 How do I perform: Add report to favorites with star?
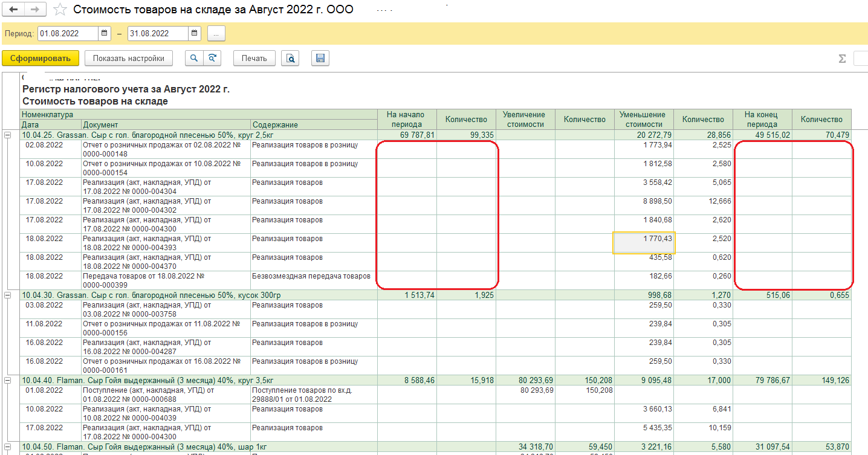pyautogui.click(x=60, y=10)
